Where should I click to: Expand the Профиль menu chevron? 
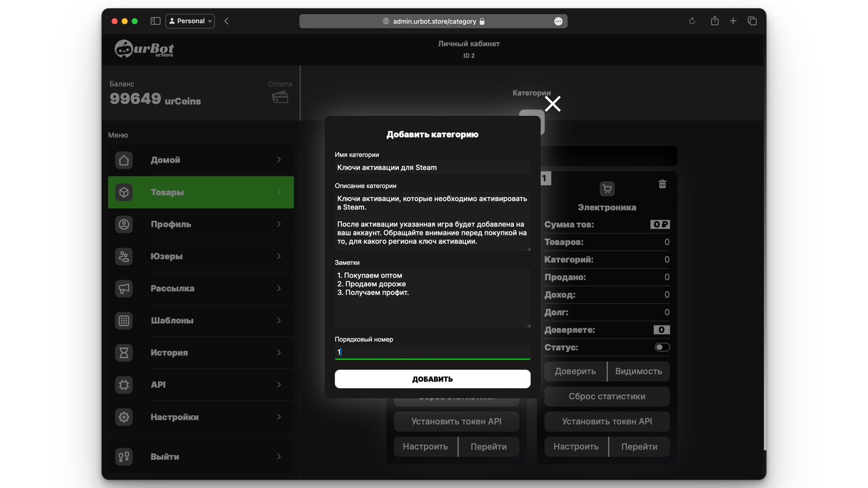(279, 224)
